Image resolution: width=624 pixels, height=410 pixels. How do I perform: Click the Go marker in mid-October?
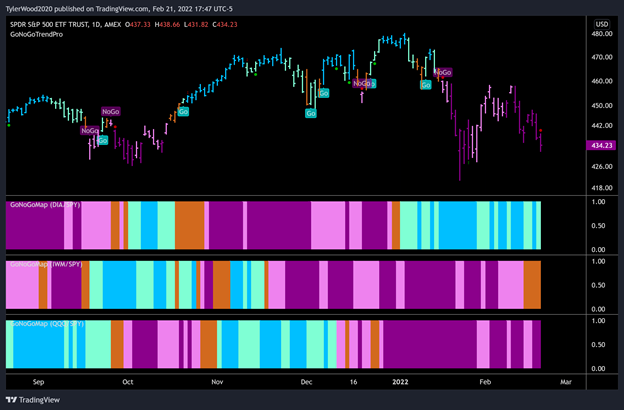pyautogui.click(x=183, y=112)
